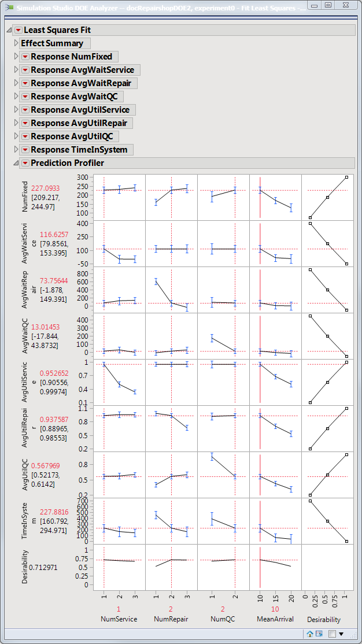The height and width of the screenshot is (644, 362).
Task: Open the Prediction Profiler red triangle menu
Action: pos(25,163)
